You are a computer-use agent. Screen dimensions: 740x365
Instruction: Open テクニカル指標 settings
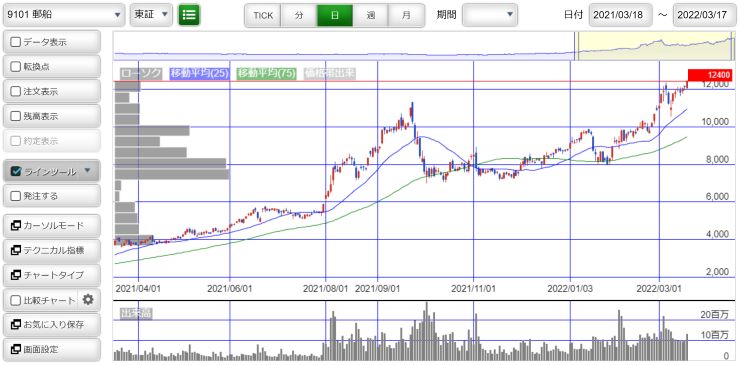52,250
